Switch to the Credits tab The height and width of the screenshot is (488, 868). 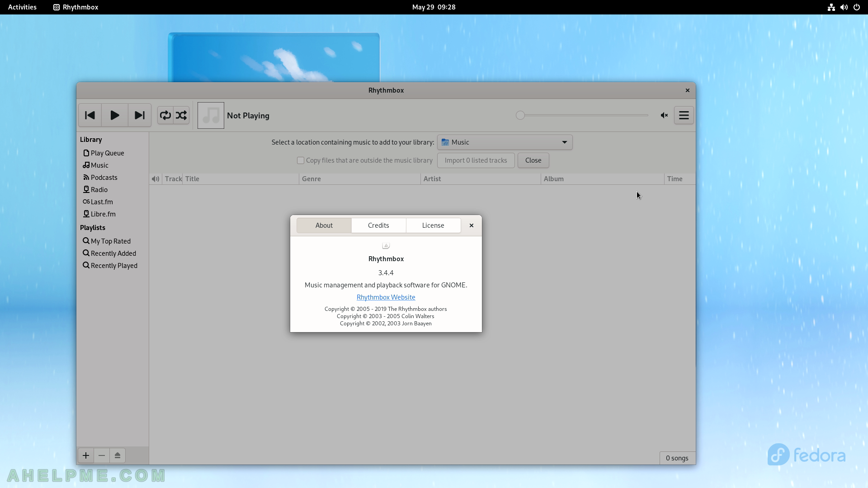[x=379, y=225]
